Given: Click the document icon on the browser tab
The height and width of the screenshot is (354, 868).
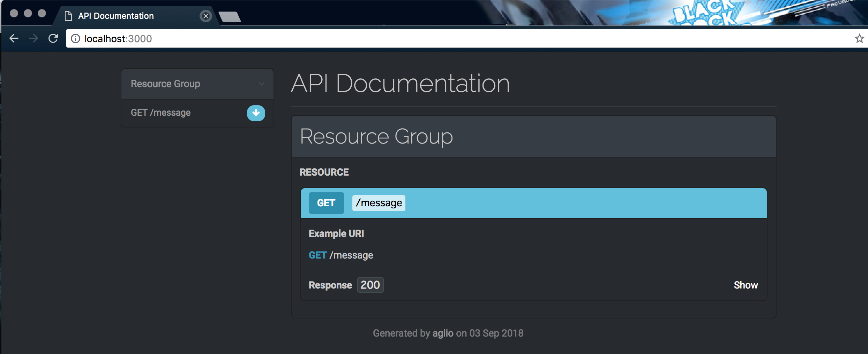Looking at the screenshot, I should pyautogui.click(x=68, y=16).
